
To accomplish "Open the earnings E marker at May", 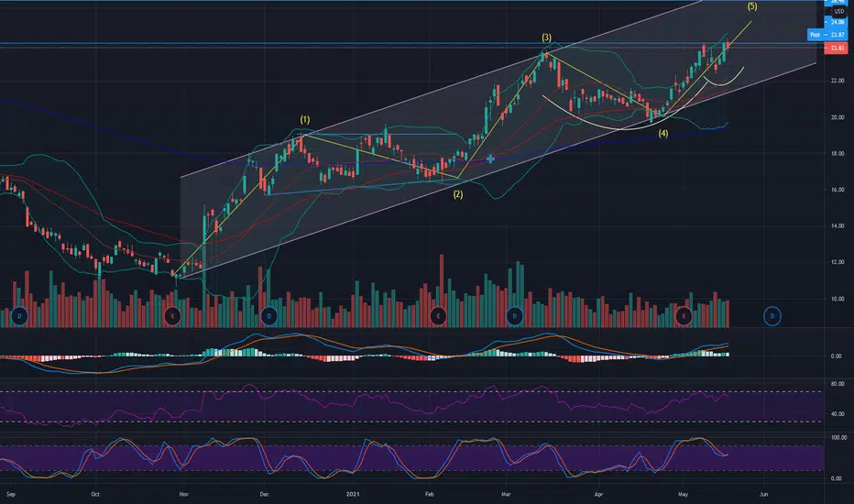I will (684, 316).
